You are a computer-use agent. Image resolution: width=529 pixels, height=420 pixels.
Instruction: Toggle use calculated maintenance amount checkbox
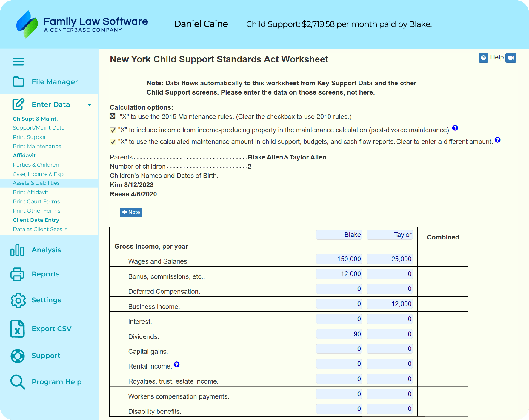coord(113,142)
